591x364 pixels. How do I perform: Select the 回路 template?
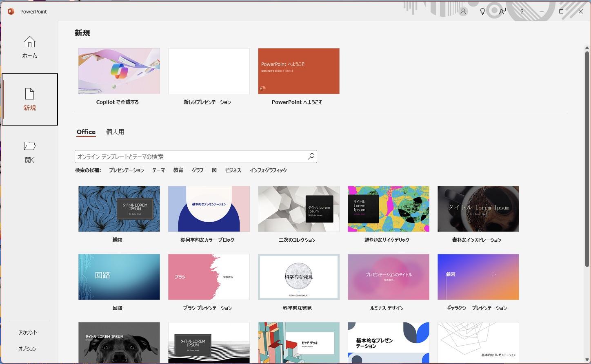[x=119, y=277]
